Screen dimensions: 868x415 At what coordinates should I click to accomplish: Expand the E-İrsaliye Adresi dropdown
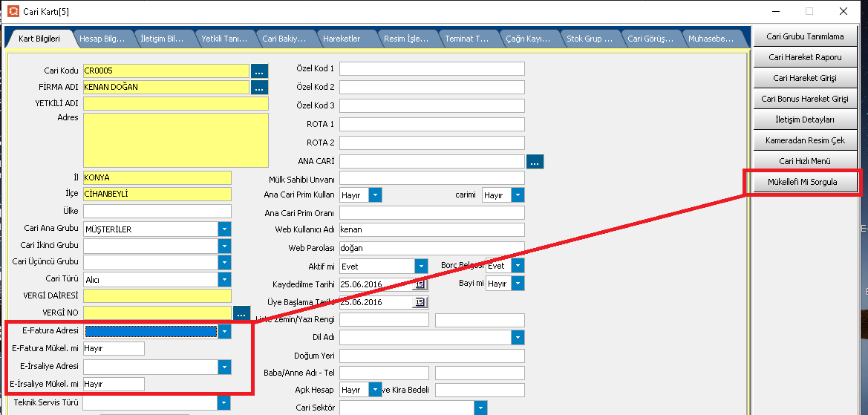tap(224, 367)
